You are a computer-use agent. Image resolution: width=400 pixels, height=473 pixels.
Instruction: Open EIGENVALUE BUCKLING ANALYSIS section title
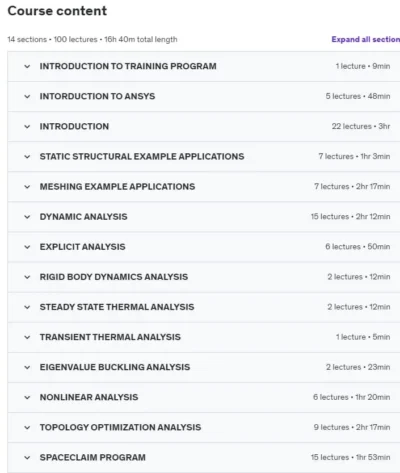115,367
